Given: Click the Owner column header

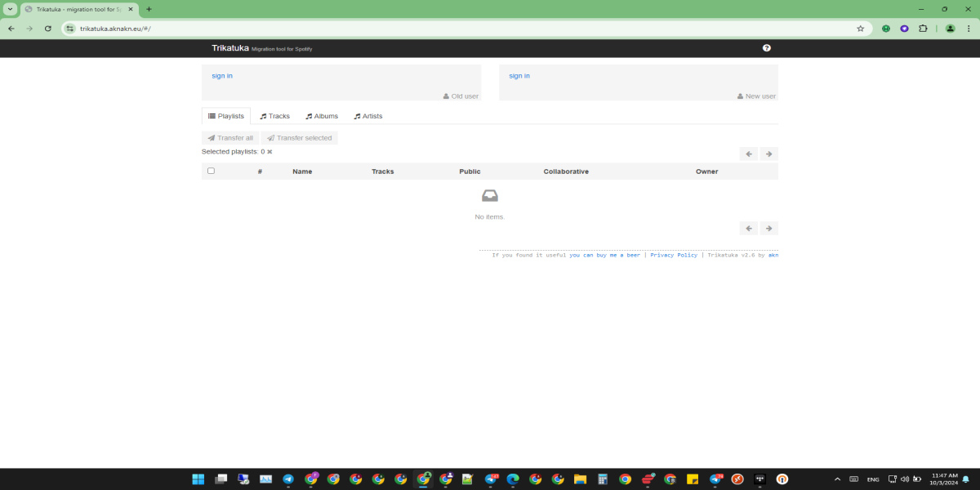Looking at the screenshot, I should 707,171.
